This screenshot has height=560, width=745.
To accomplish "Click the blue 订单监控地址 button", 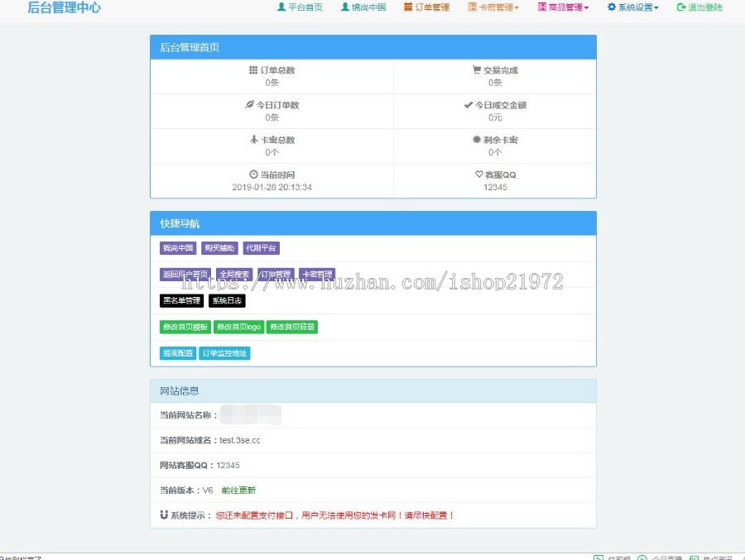I will coord(224,353).
